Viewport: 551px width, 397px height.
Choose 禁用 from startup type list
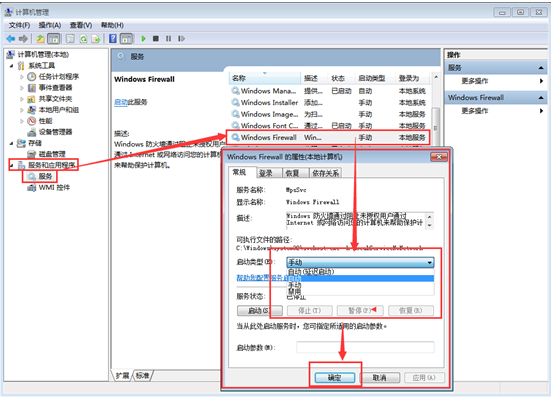click(360, 291)
